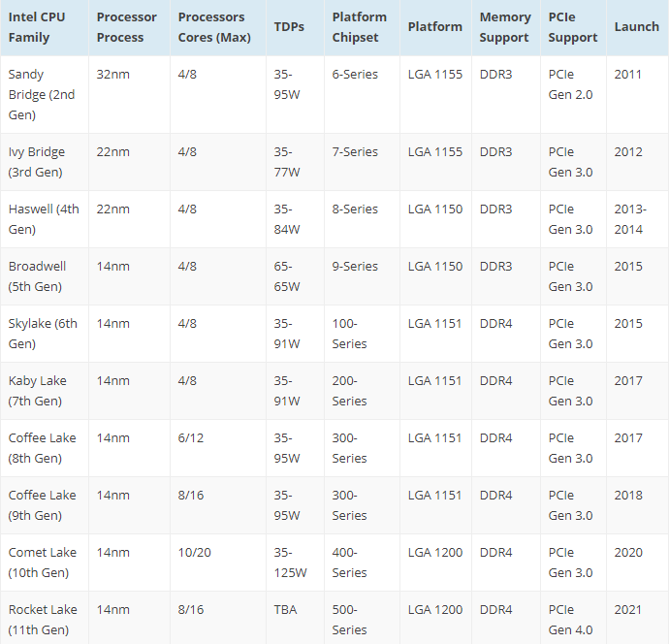The image size is (669, 644).
Task: Select the 'Coffee Lake (8th Gen)' cell
Action: click(x=43, y=448)
